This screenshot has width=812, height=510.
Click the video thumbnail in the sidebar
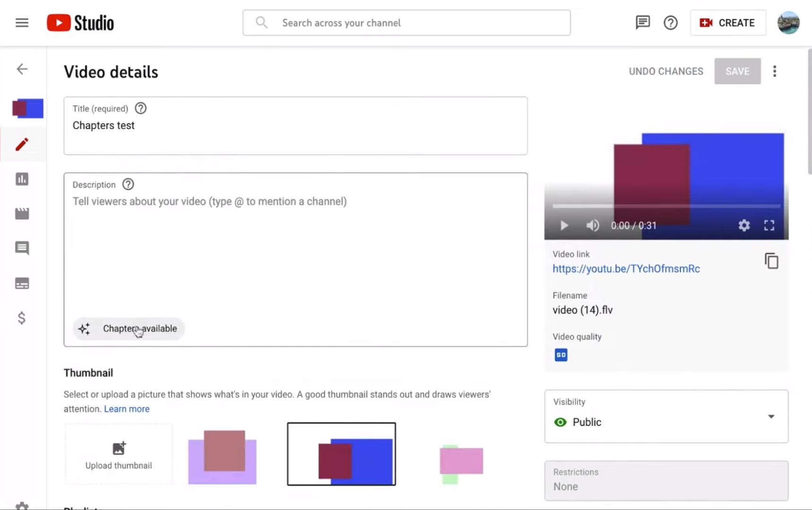[x=28, y=108]
